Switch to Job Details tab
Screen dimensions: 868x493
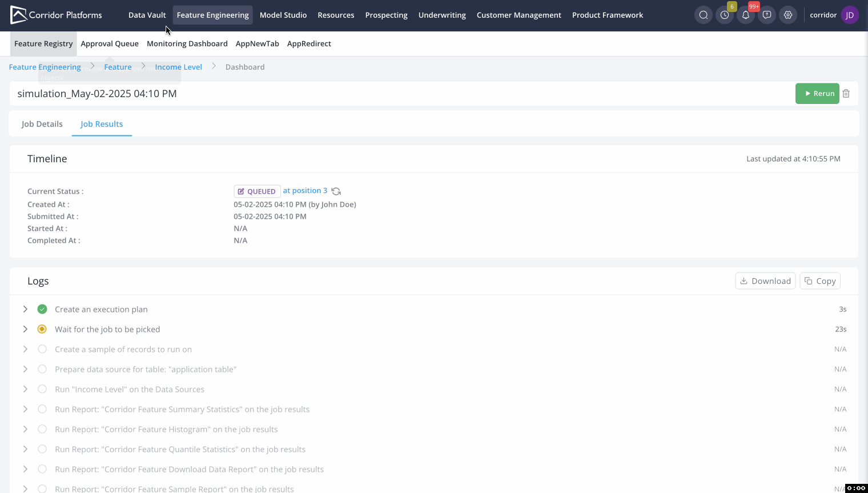click(42, 124)
